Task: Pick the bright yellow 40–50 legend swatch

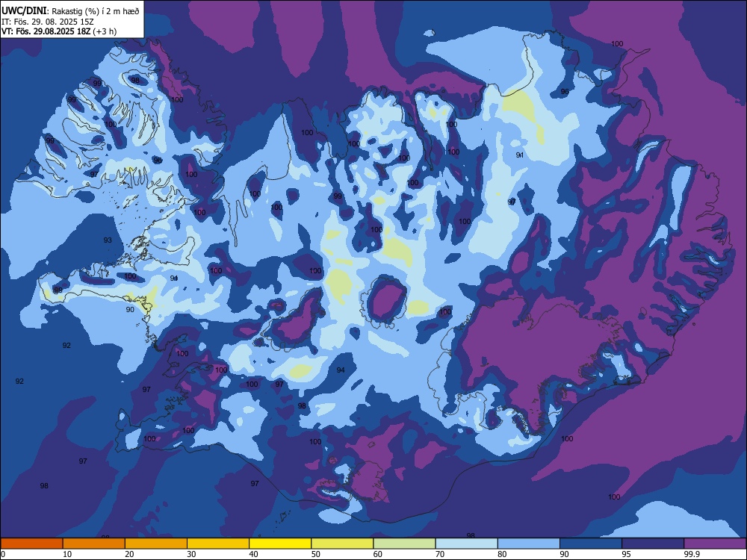Action: [x=280, y=544]
